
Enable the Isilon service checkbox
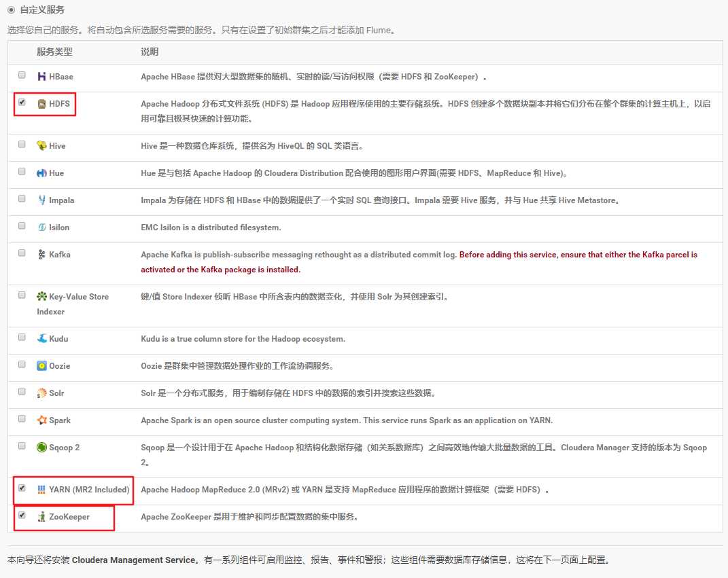tap(22, 226)
